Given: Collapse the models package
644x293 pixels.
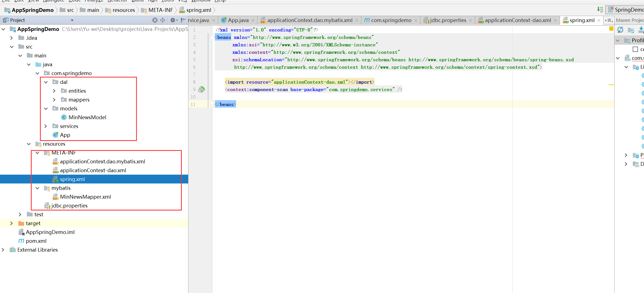Looking at the screenshot, I should pyautogui.click(x=46, y=108).
